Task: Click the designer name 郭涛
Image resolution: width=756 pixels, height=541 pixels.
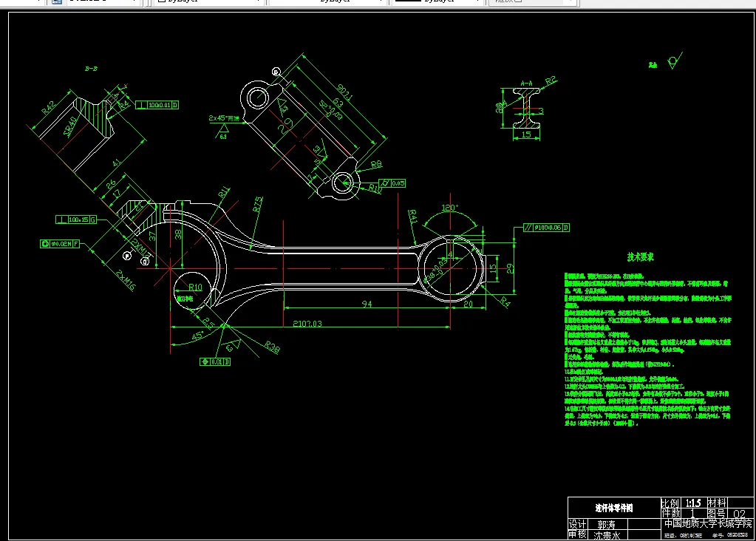Action: coord(606,524)
